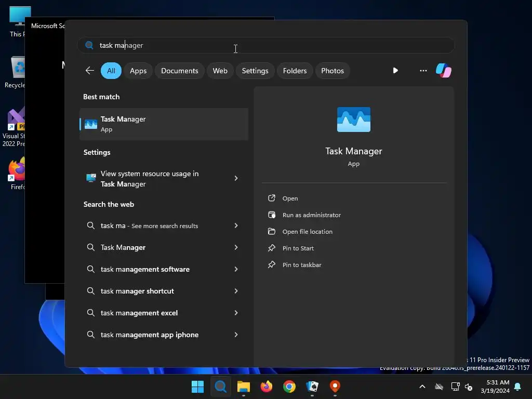The image size is (532, 399).
Task: Click the Open action's external-link icon
Action: 271,198
